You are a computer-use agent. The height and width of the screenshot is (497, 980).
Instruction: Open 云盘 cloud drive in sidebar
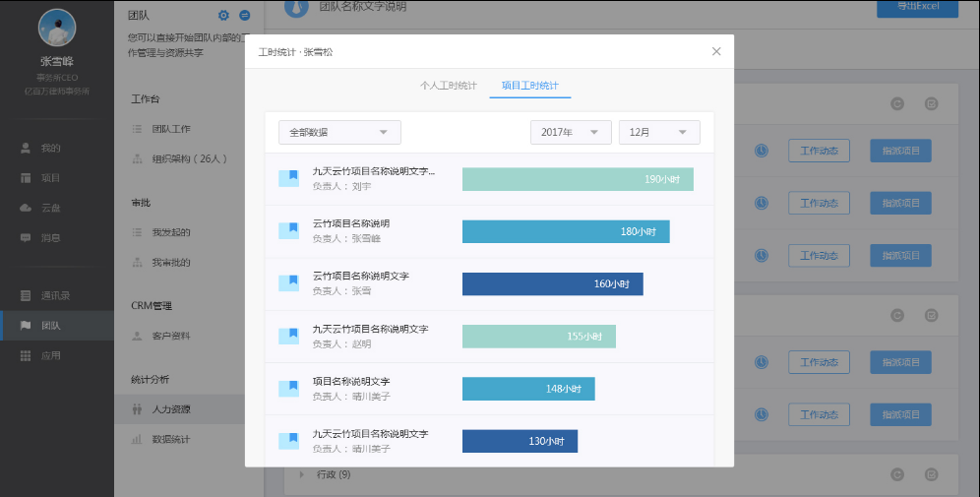point(49,208)
